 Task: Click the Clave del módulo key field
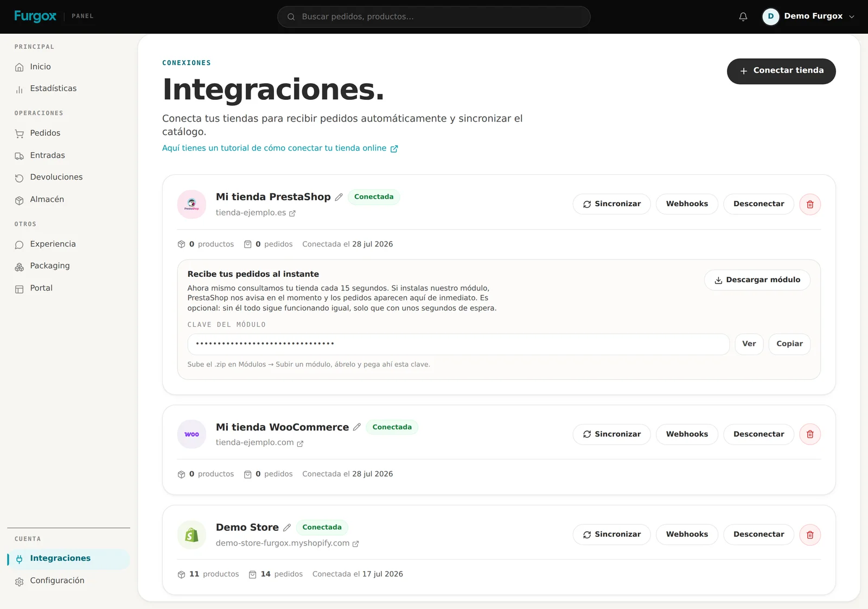[458, 344]
